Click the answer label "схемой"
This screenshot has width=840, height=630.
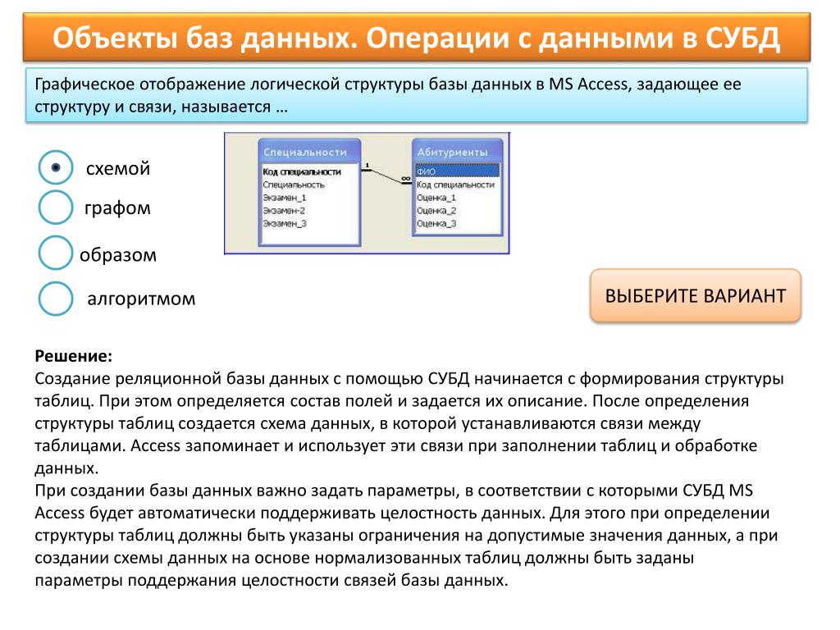click(x=118, y=168)
